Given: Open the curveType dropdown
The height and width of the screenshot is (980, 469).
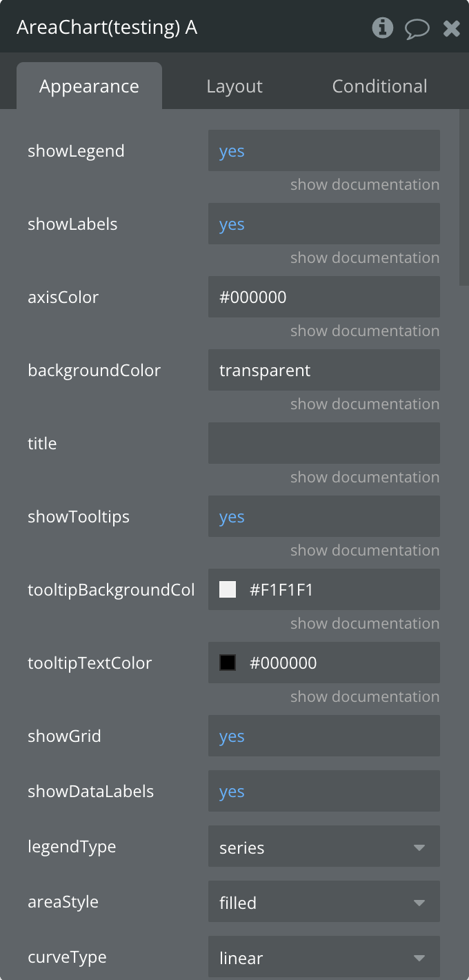Looking at the screenshot, I should click(x=323, y=957).
